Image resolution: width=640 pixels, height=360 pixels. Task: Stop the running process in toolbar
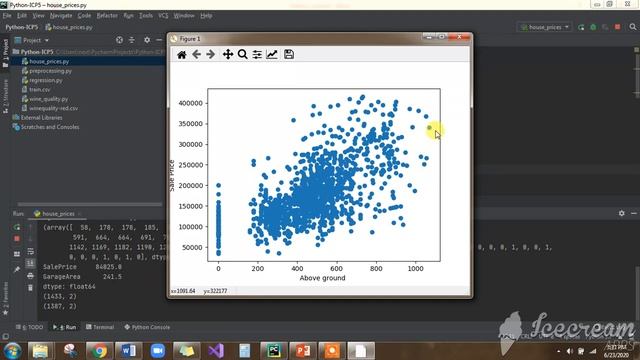pos(618,27)
